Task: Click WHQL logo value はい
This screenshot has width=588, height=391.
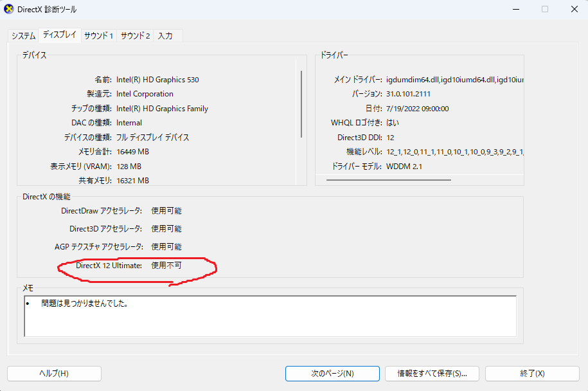Action: (393, 123)
